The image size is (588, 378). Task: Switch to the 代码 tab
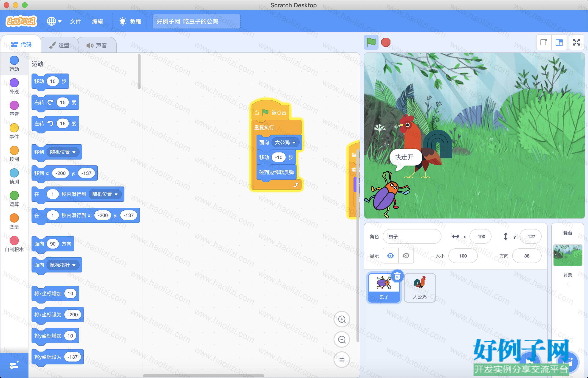(x=21, y=44)
